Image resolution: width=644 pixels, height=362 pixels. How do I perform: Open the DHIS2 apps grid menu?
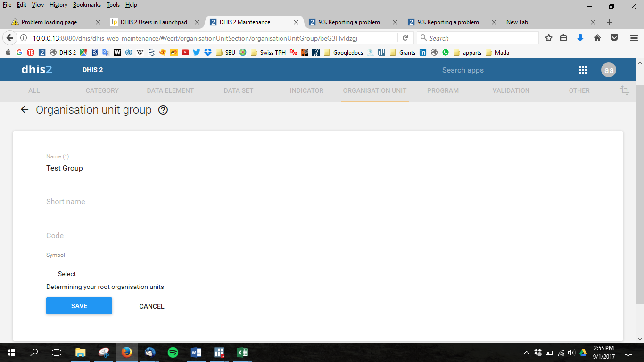coord(583,70)
